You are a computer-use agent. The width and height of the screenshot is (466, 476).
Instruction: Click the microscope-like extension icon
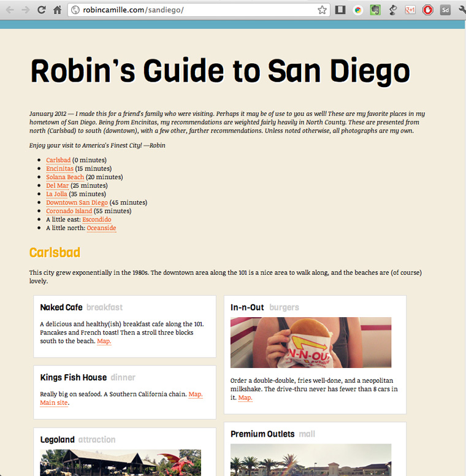[393, 10]
